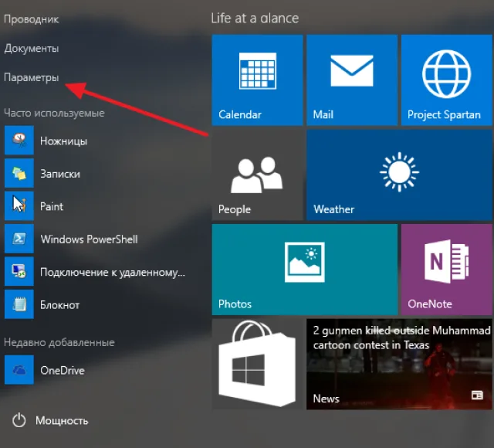Click the Записки sticky notes icon
This screenshot has width=494, height=448.
point(19,173)
